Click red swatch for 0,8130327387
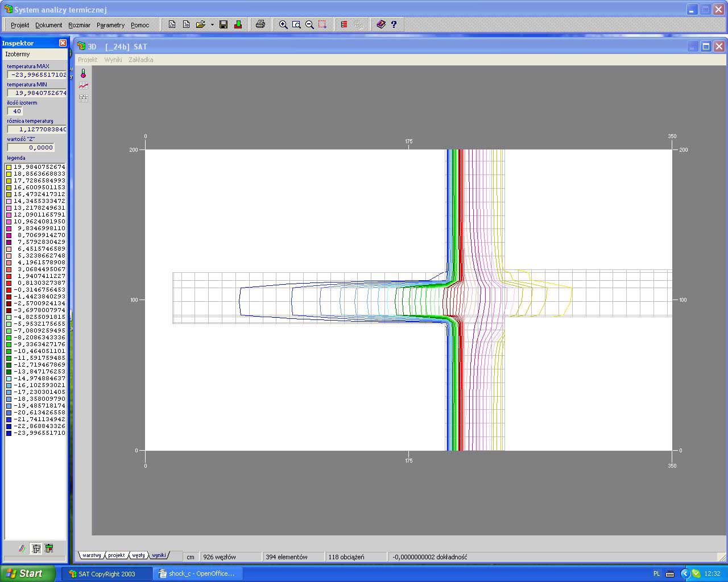 point(9,283)
